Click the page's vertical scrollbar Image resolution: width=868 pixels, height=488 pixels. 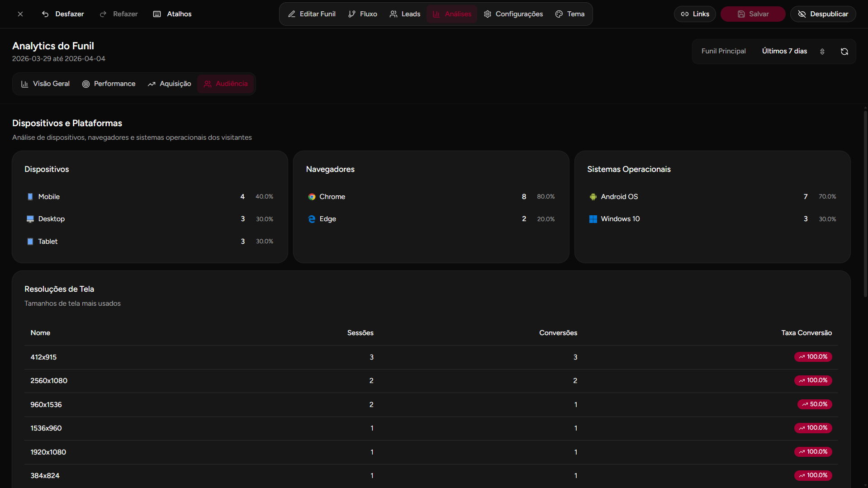865,204
